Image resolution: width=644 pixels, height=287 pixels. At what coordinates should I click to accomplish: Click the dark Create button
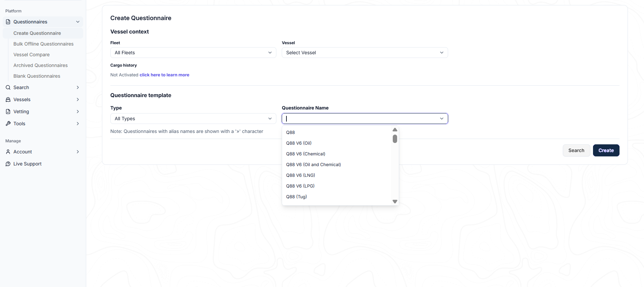click(x=606, y=150)
